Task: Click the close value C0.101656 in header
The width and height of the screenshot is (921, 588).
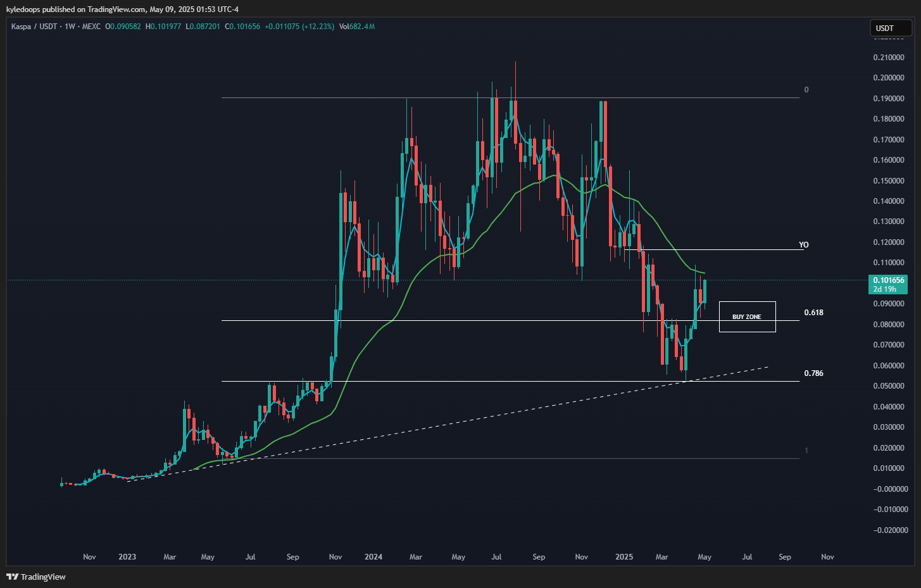Action: coord(242,27)
